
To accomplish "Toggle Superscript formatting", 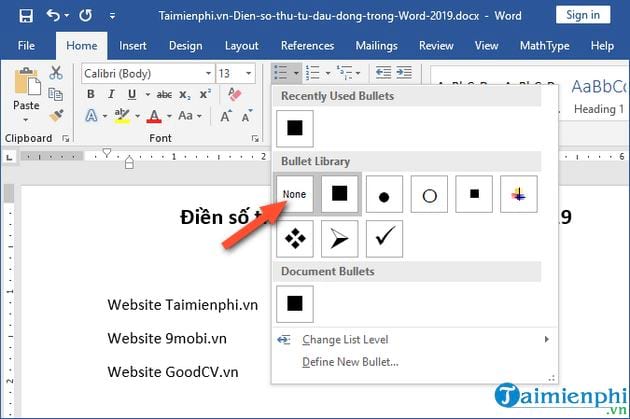I will point(205,94).
